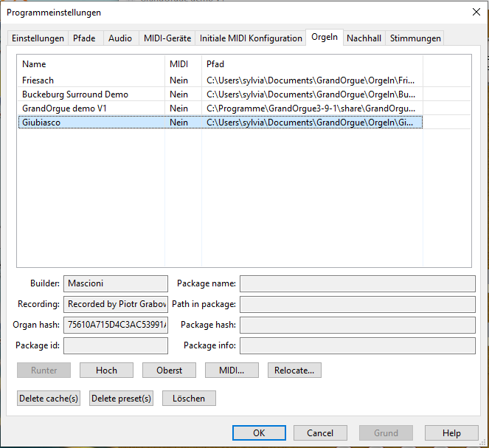The image size is (489, 448).
Task: Switch to the Einstellungen tab
Action: pyautogui.click(x=38, y=38)
